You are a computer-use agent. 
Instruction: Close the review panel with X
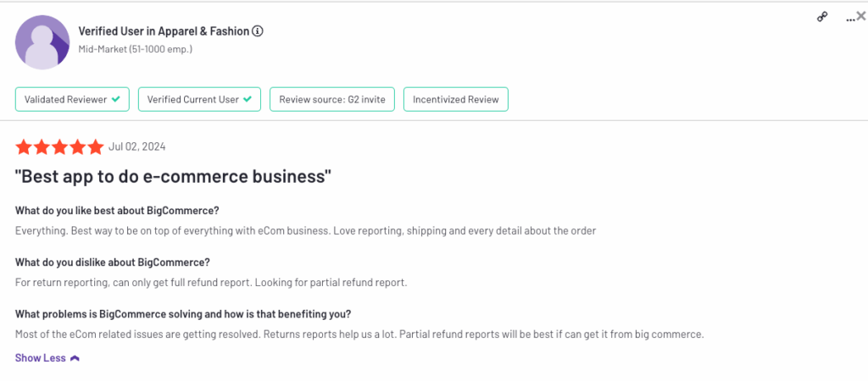pyautogui.click(x=861, y=17)
